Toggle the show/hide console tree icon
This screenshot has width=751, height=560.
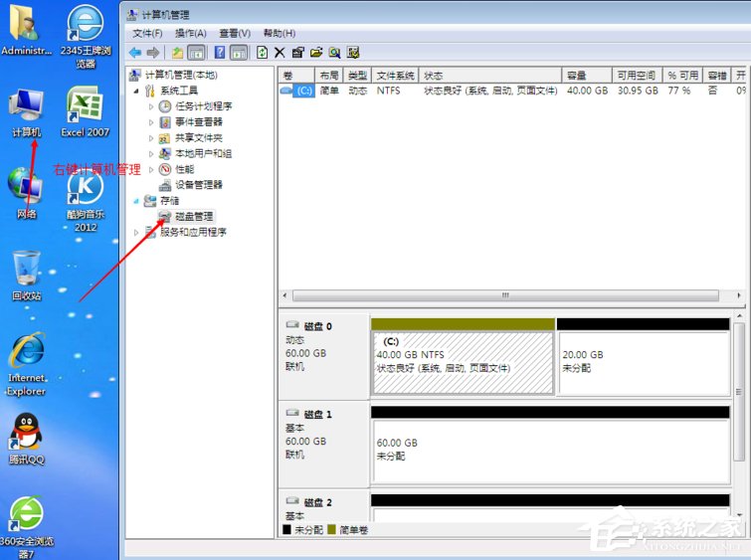196,52
